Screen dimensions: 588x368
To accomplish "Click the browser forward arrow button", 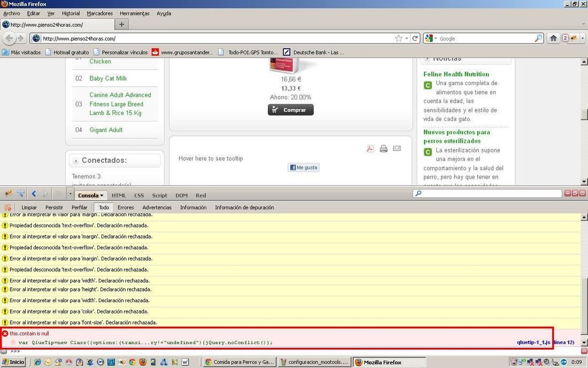I will pos(21,39).
